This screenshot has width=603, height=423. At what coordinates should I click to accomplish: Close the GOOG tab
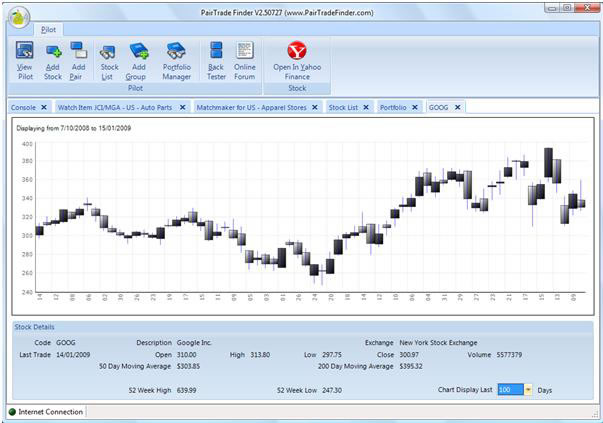pos(458,108)
